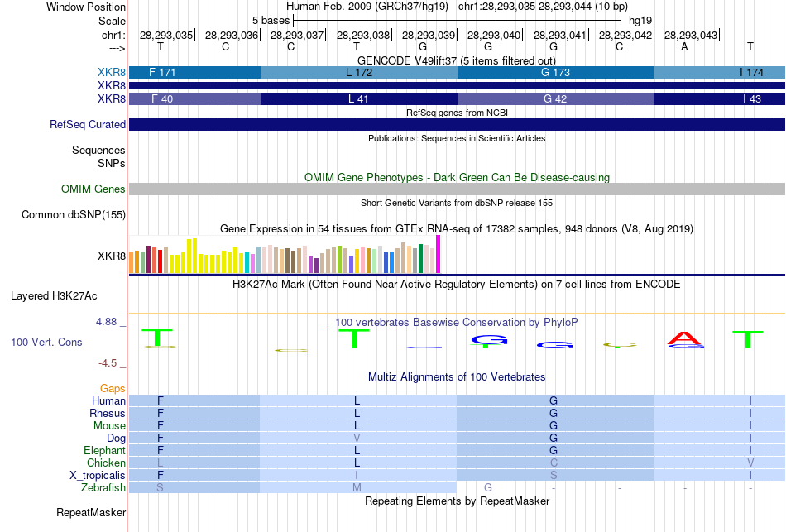Open 'Publications: Sequences in Scientific Articles' title
Image resolution: width=786 pixels, height=532 pixels.
click(457, 138)
